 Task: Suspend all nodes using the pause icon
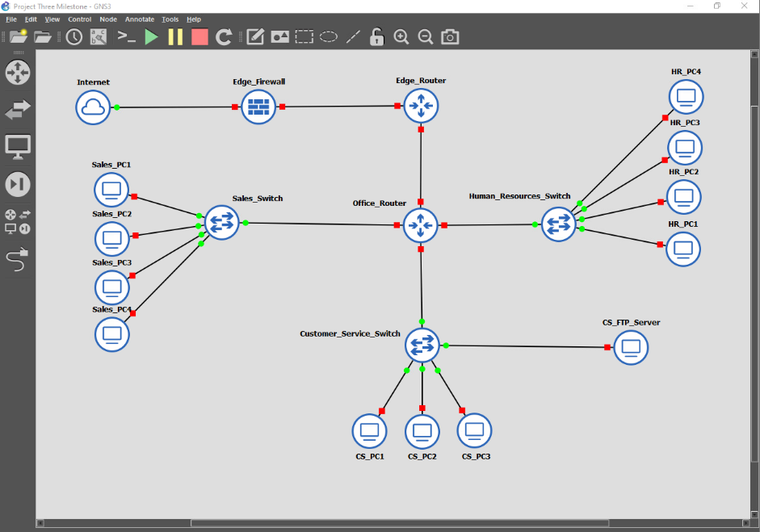click(175, 36)
